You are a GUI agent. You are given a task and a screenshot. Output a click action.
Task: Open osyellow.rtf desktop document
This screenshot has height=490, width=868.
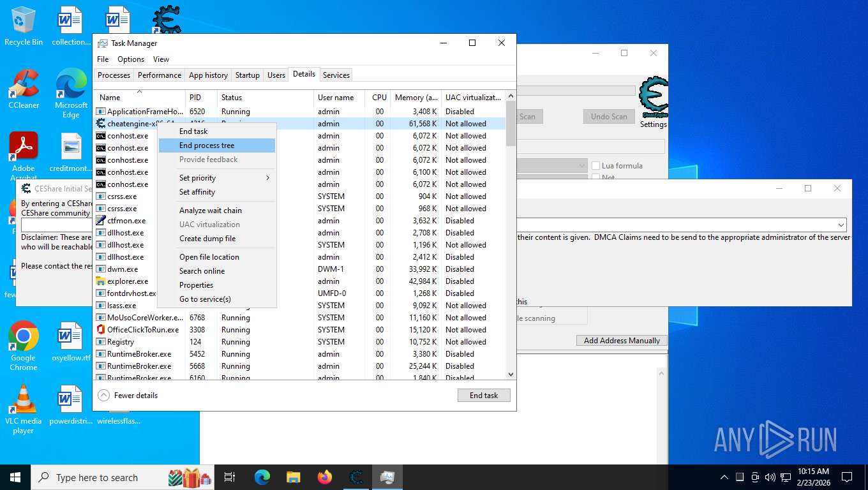[71, 342]
